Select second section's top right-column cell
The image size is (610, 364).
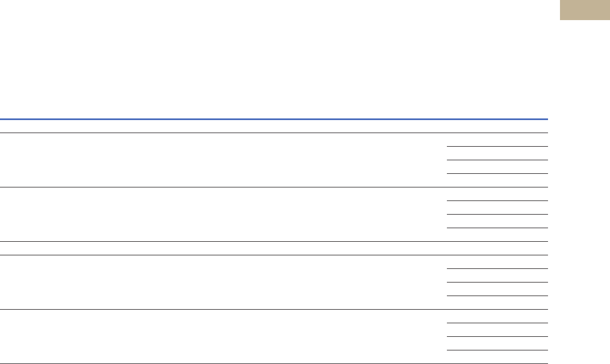[x=497, y=194]
